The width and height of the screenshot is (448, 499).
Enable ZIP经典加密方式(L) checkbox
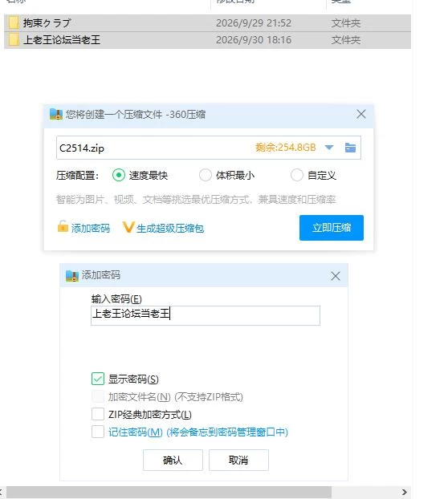pos(98,414)
